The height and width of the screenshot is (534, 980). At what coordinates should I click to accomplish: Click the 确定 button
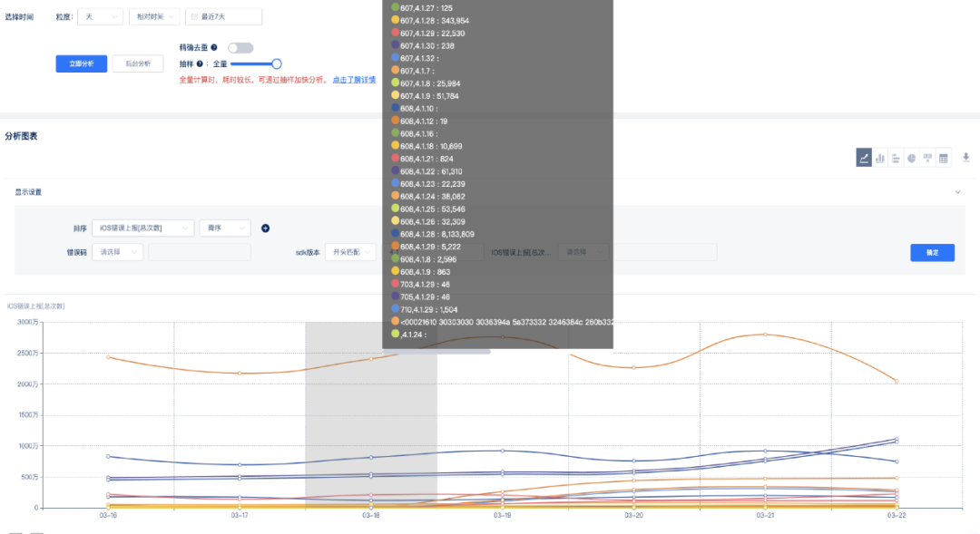pos(933,252)
